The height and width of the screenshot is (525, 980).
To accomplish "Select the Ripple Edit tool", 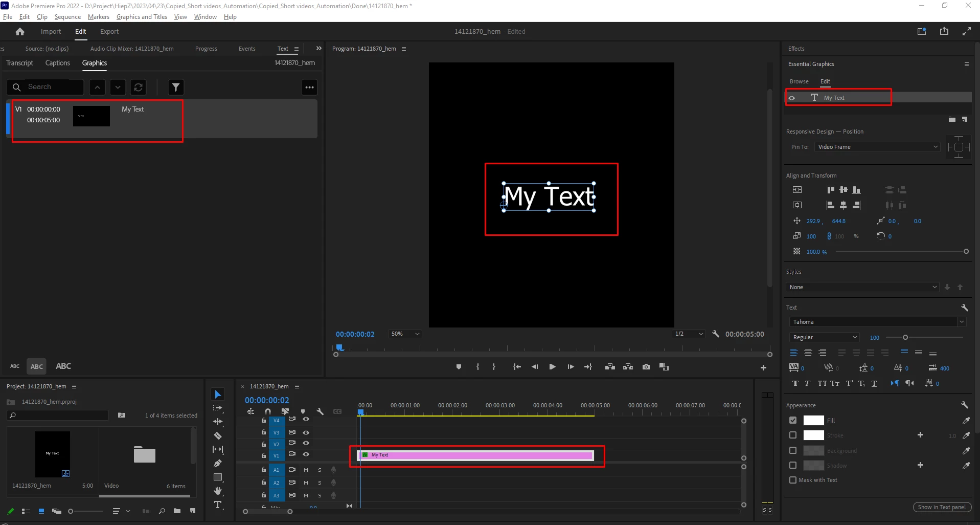I will (218, 422).
